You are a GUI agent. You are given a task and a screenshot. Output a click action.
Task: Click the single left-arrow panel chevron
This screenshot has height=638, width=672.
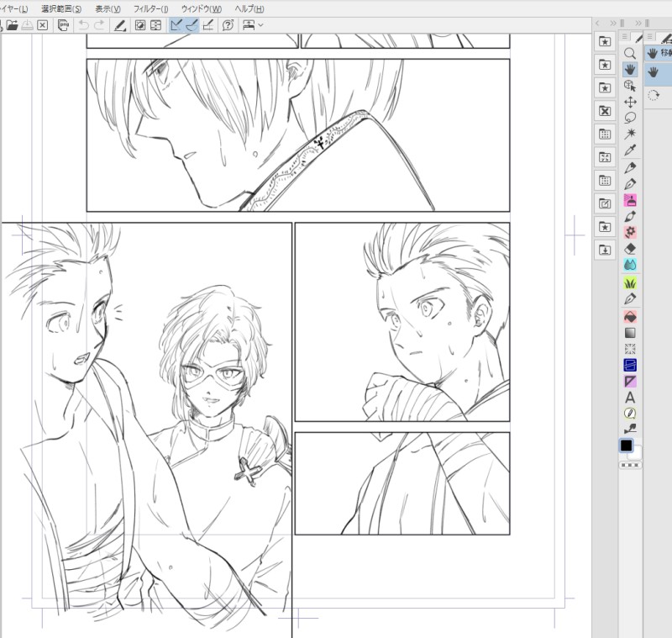click(x=597, y=24)
